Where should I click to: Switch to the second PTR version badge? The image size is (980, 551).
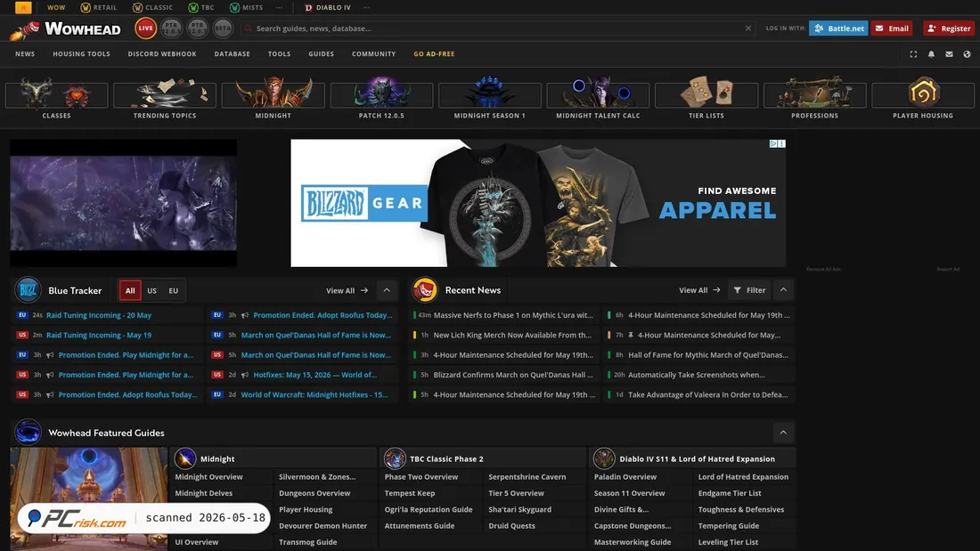[198, 28]
